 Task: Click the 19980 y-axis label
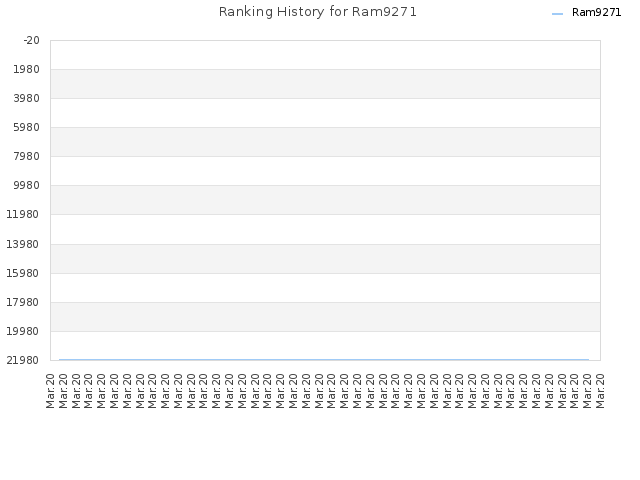(23, 331)
